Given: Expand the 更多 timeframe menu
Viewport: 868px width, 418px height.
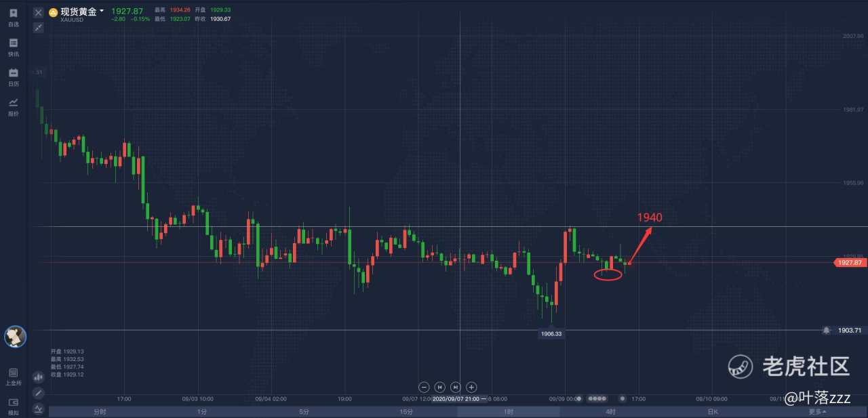Looking at the screenshot, I should [817, 412].
